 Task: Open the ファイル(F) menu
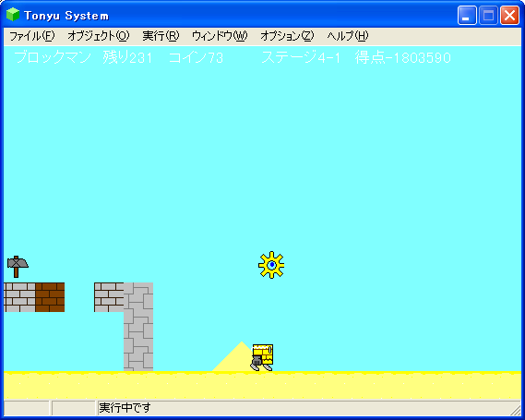point(31,36)
